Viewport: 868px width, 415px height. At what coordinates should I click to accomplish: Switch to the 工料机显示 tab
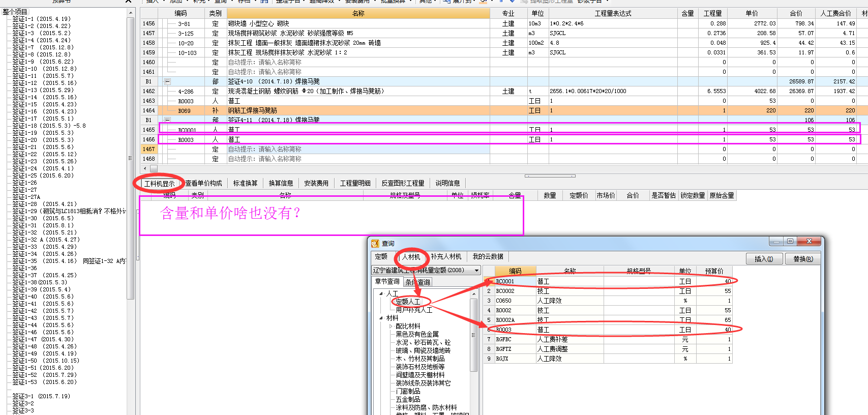[x=159, y=184]
